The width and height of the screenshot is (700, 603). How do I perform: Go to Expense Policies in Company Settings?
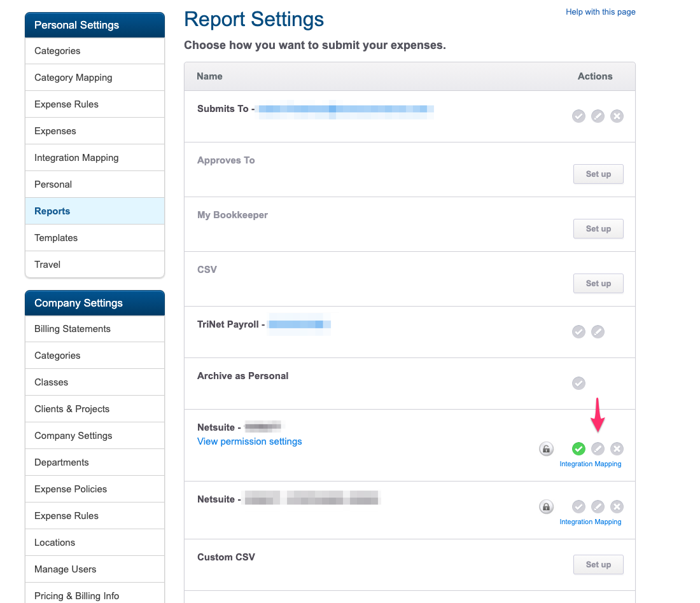(71, 489)
